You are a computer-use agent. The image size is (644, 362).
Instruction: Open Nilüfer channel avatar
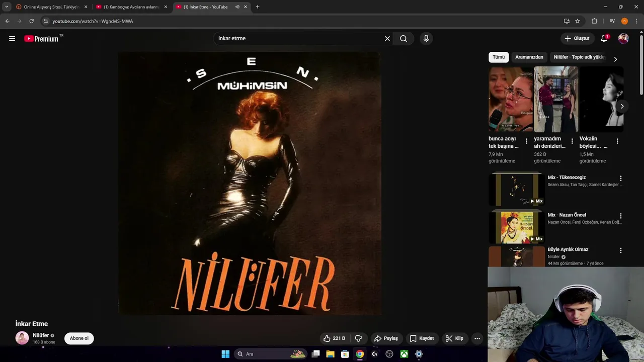pos(22,338)
